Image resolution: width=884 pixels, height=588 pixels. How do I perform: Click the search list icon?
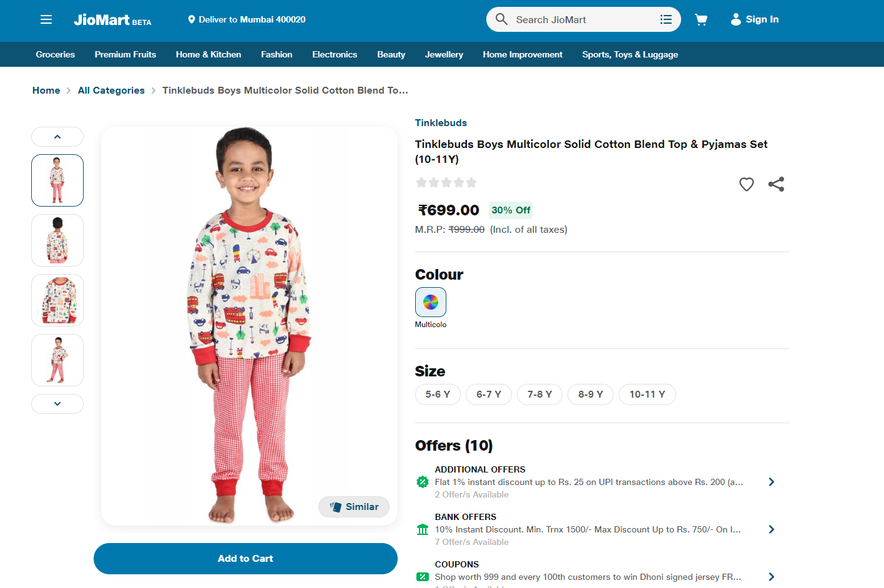[665, 19]
